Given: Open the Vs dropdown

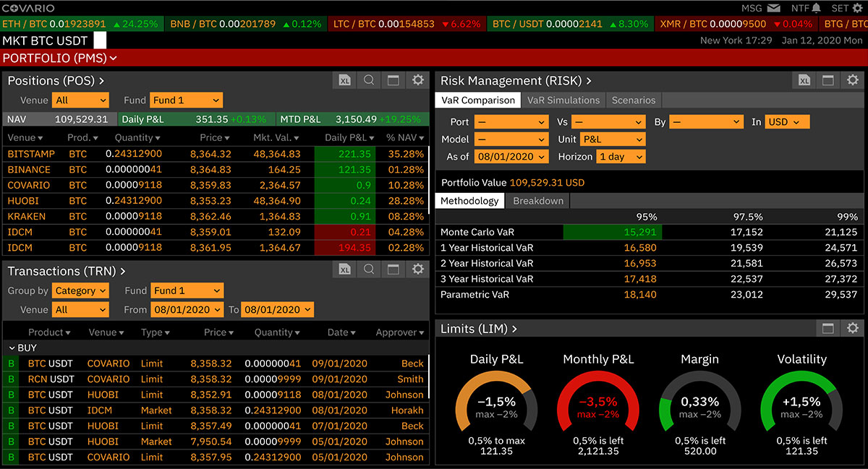Looking at the screenshot, I should pos(608,122).
